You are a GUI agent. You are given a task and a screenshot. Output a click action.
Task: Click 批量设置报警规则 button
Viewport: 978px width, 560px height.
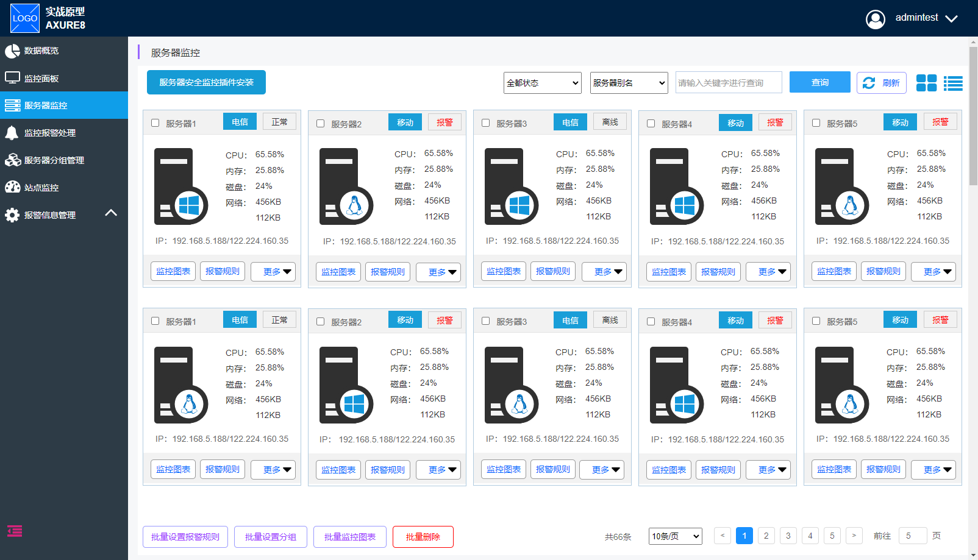(x=185, y=537)
